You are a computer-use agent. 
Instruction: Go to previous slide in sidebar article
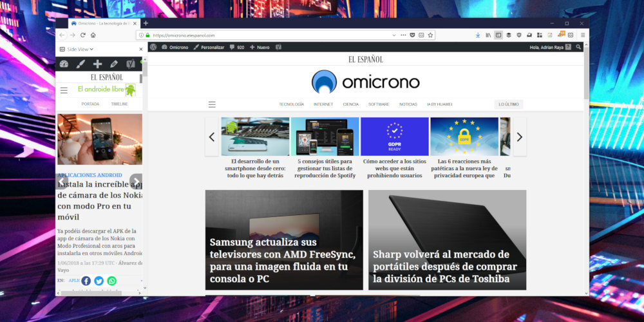click(x=62, y=181)
